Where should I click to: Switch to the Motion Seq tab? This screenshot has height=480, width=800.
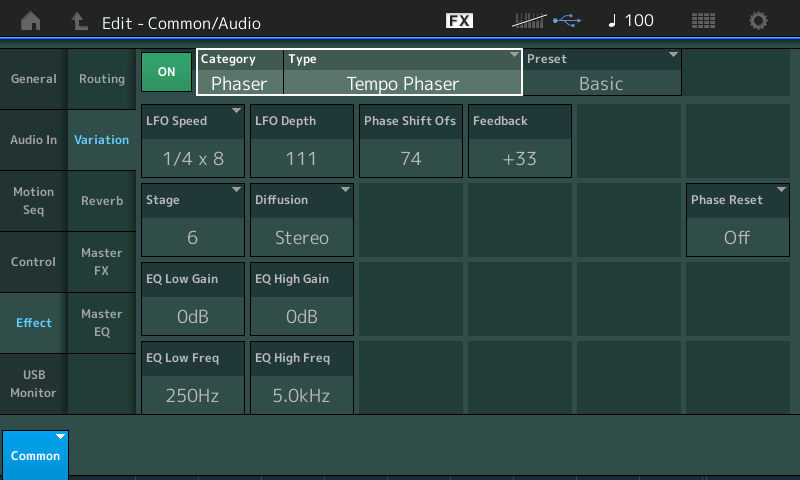(34, 200)
